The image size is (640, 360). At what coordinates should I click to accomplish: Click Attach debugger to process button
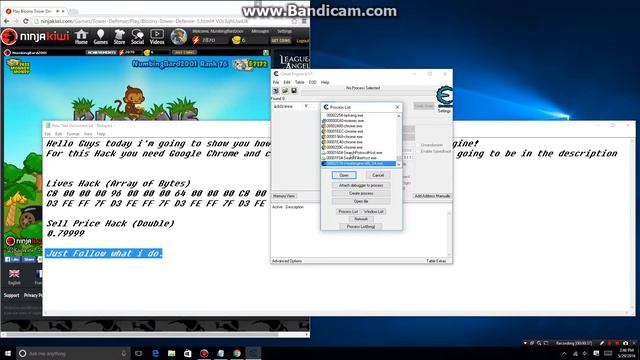point(361,185)
